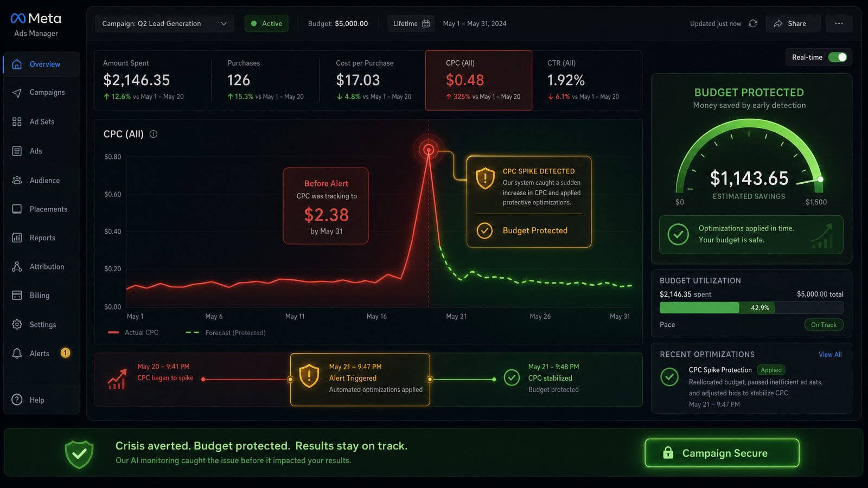Click the Reports chart icon
The image size is (868, 488).
pyautogui.click(x=17, y=237)
